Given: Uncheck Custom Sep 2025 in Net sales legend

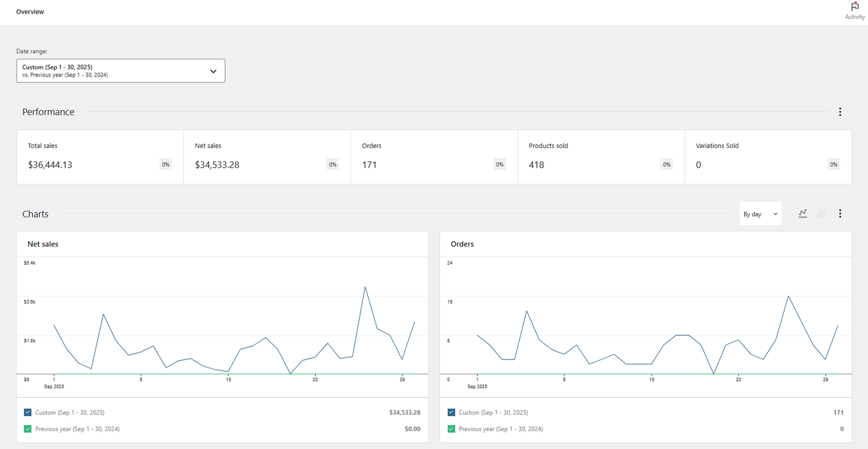Looking at the screenshot, I should tap(28, 413).
